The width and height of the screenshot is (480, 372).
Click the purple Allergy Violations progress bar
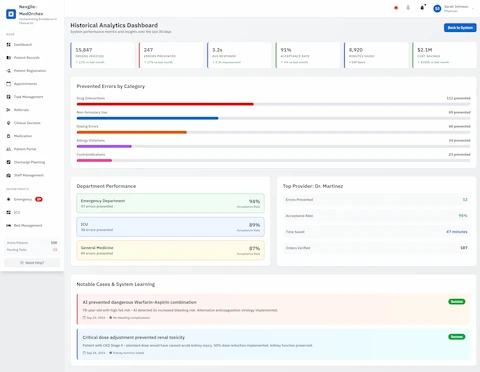coord(104,146)
